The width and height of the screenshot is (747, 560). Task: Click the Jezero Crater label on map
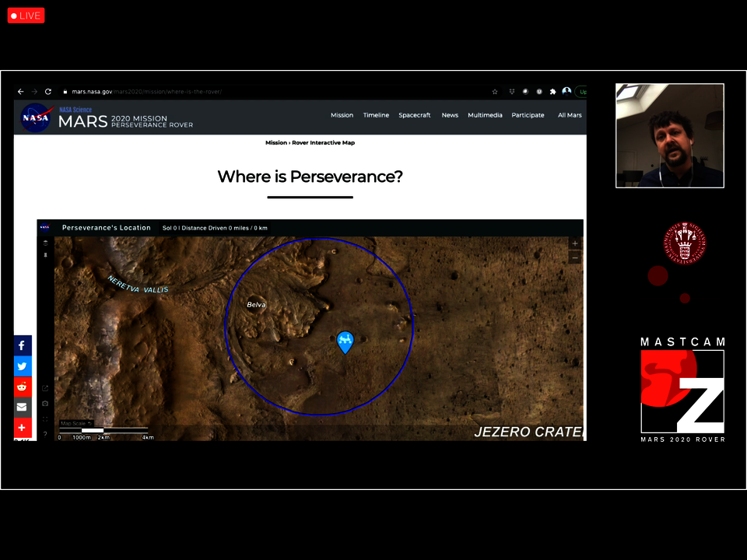tap(529, 432)
